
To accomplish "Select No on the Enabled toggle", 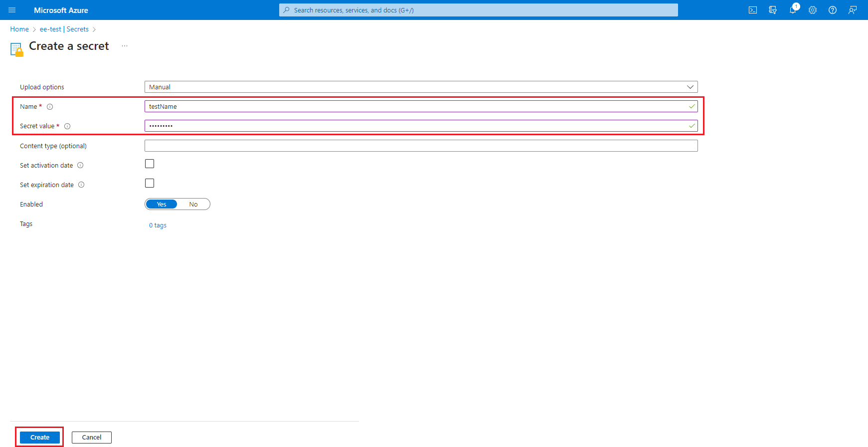I will pos(193,204).
